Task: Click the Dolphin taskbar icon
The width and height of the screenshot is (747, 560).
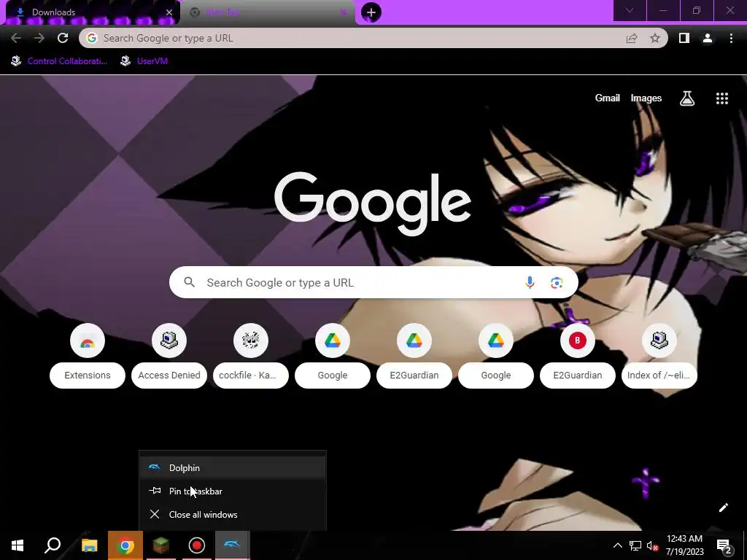Action: [x=233, y=545]
